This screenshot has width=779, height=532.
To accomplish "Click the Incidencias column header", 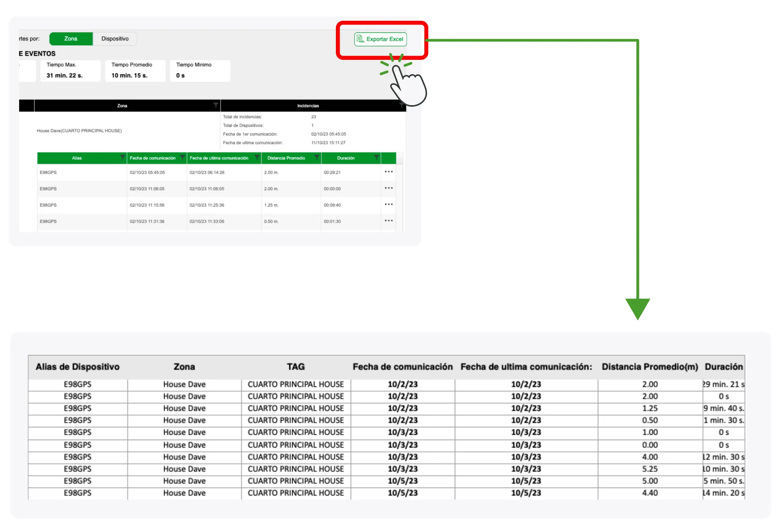I will coord(308,106).
